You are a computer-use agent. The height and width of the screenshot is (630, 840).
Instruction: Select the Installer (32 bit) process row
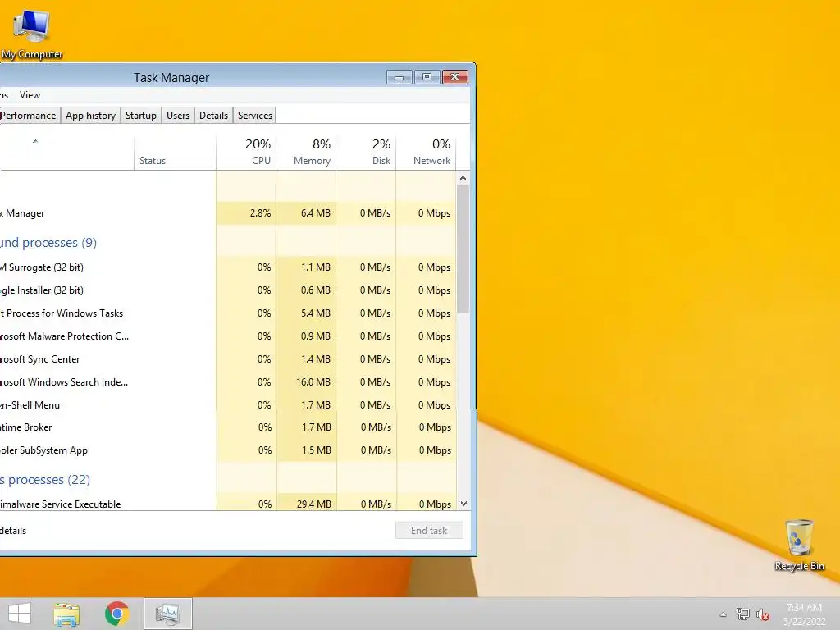tap(228, 290)
